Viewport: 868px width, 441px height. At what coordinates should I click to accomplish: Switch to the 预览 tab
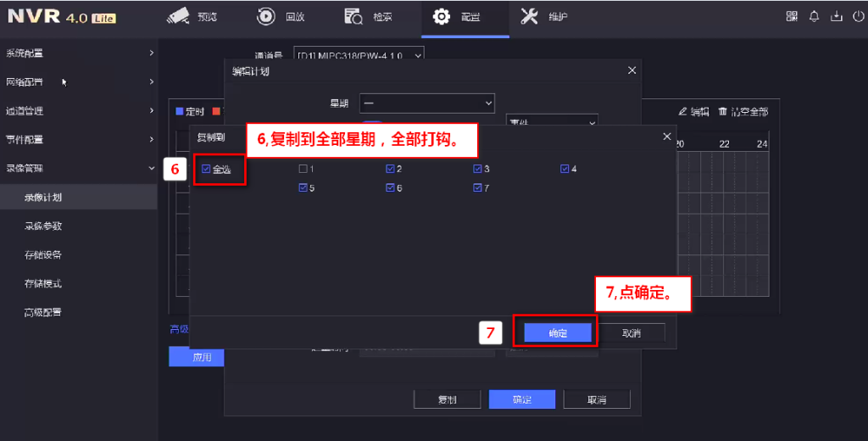[x=192, y=17]
